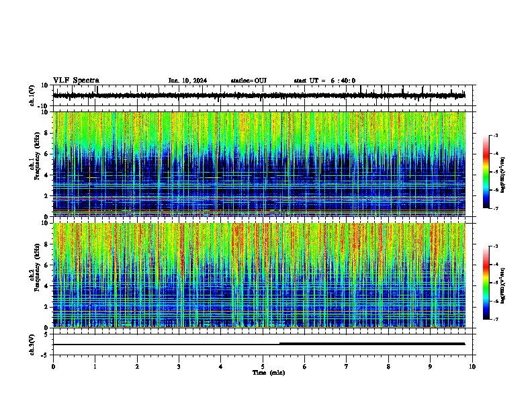Click the ch.1 spectrogram color scale bar
Screen dimensions: 532x411
(x=486, y=172)
